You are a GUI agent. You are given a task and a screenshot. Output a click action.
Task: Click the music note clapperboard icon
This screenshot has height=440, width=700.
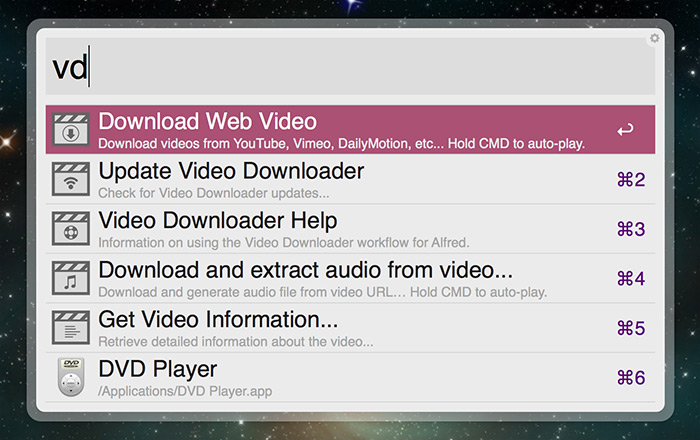pos(71,278)
